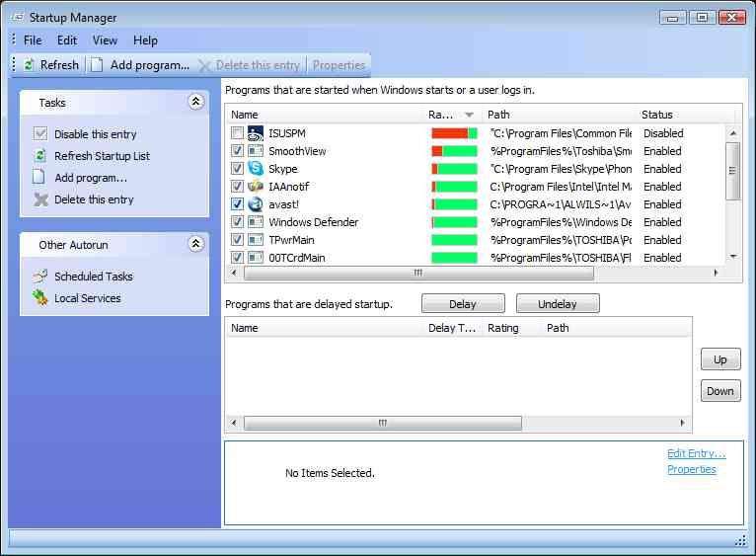Click the delayed list horizontal scrollbar thumb
Screen dimensions: 756x556
[x=383, y=423]
